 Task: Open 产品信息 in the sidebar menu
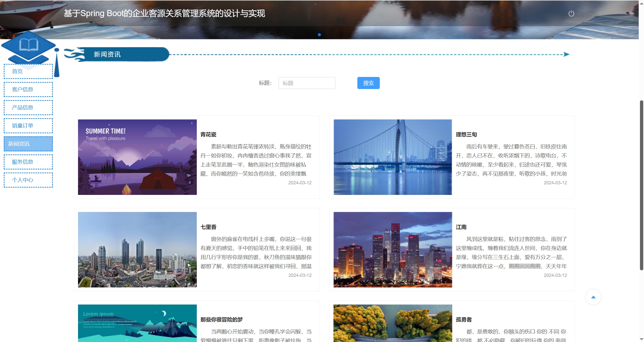tap(28, 108)
